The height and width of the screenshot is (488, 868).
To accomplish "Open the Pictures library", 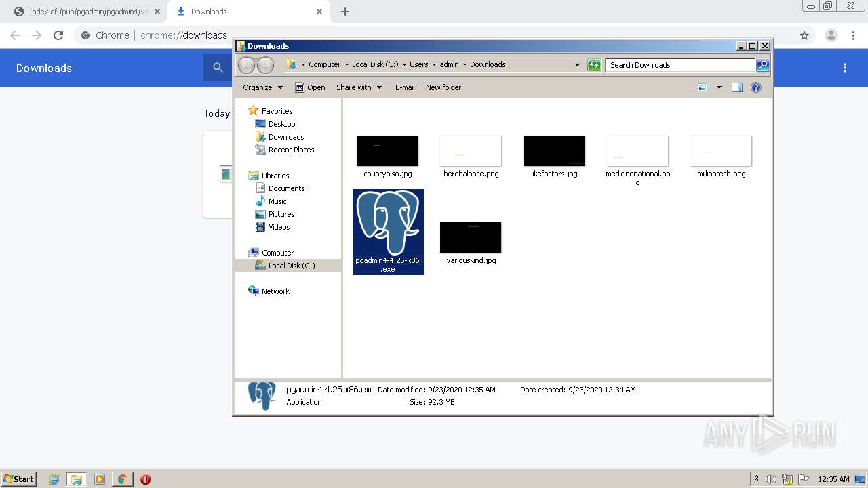I will [x=281, y=214].
